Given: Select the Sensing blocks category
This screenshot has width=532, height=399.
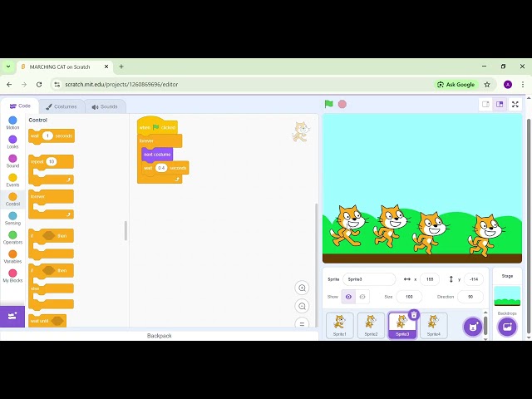Looking at the screenshot, I should point(12,219).
